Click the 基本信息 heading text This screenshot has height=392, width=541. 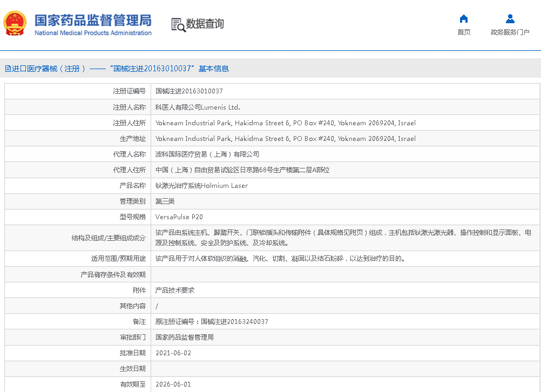pyautogui.click(x=214, y=69)
